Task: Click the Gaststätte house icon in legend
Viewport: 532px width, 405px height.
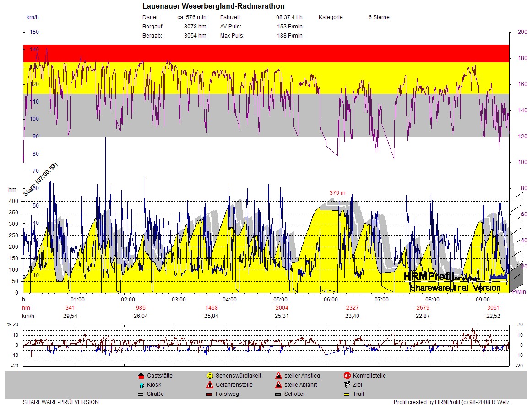Action: tap(141, 376)
